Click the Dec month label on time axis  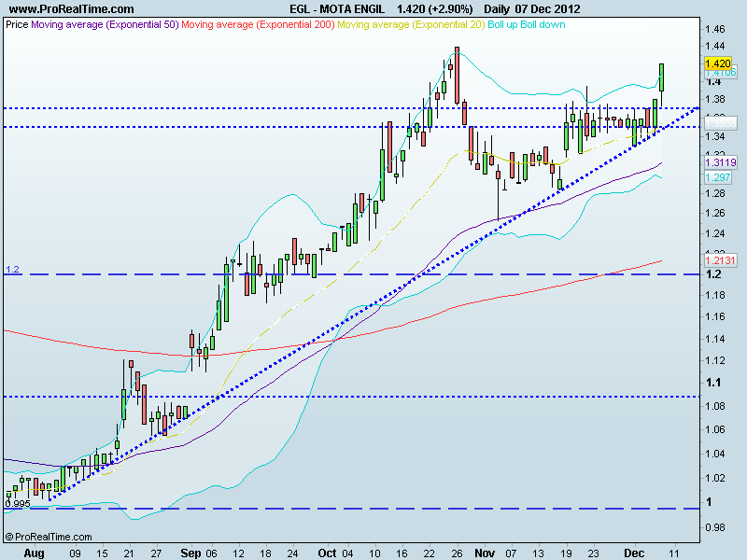click(634, 553)
